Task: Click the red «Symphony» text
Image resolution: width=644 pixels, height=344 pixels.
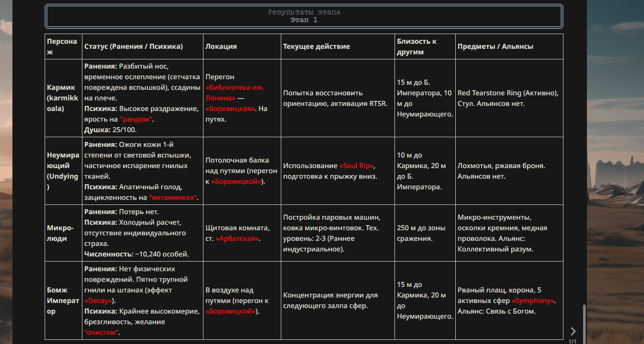Action: coord(534,301)
